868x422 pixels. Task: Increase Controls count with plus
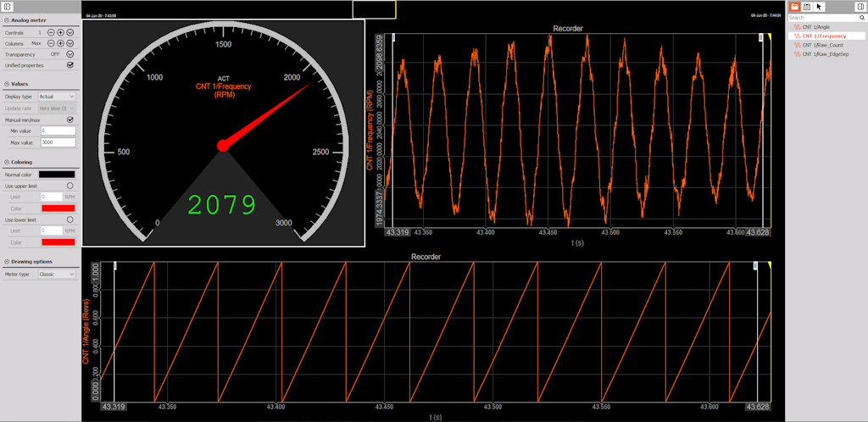click(x=60, y=33)
